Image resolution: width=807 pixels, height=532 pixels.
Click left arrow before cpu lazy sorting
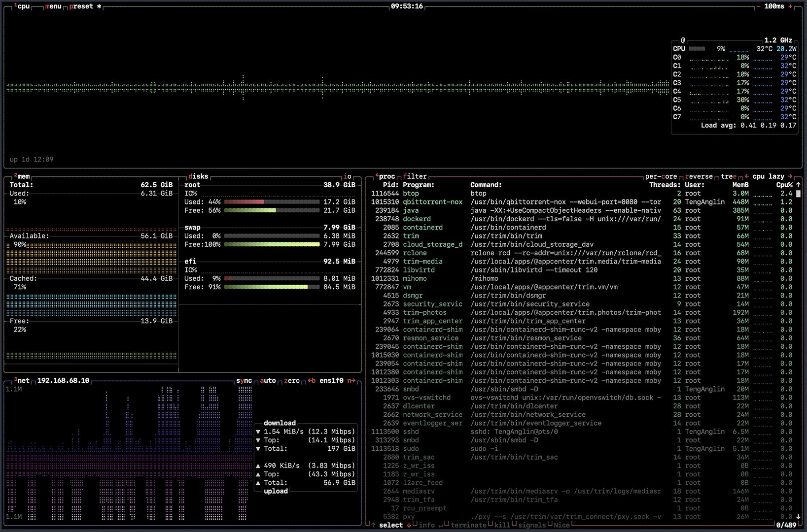pos(747,176)
